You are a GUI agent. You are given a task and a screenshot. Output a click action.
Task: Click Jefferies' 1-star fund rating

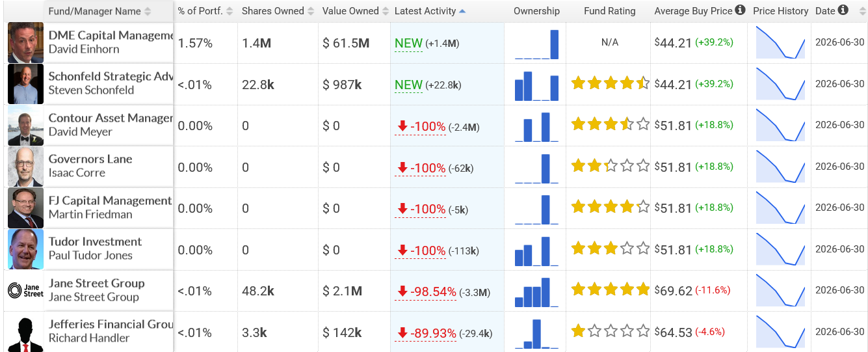pos(610,331)
